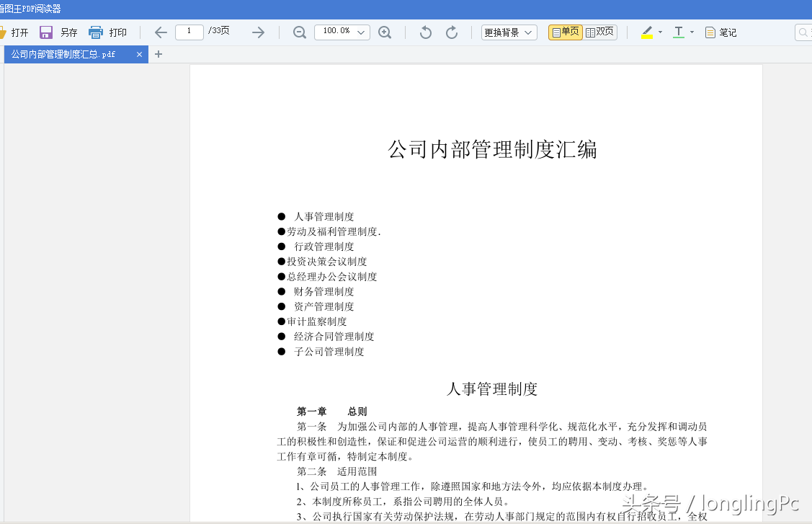This screenshot has width=812, height=524.
Task: Click the bullet item 劳动及福利管理制度
Action: (334, 231)
